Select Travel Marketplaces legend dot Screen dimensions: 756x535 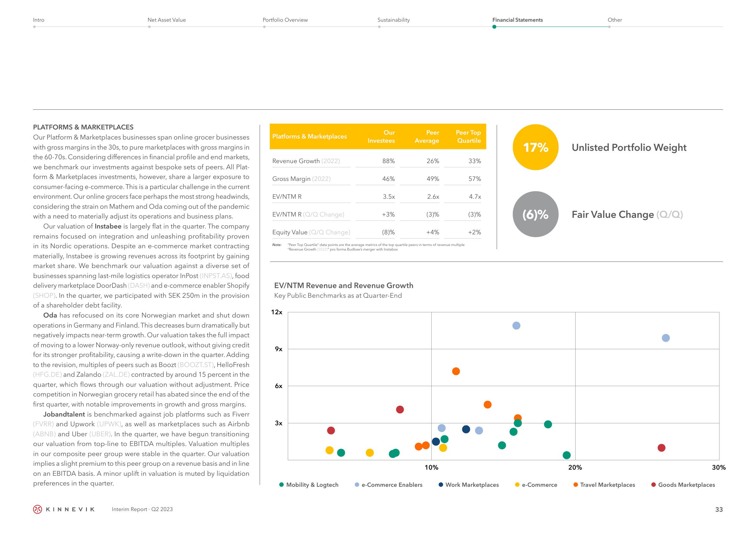(x=576, y=485)
